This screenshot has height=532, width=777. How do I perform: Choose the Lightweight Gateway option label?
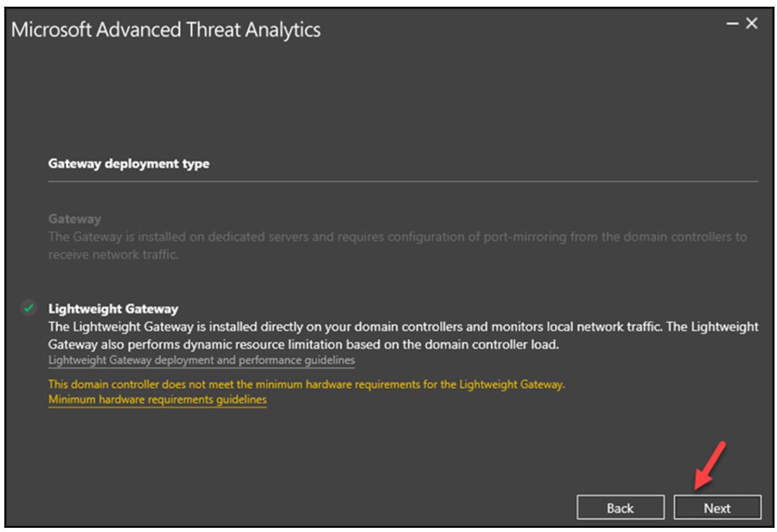click(x=113, y=309)
